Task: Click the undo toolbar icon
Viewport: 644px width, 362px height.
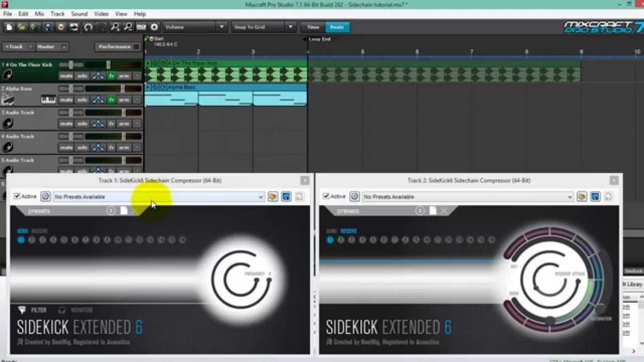Action: [x=89, y=27]
